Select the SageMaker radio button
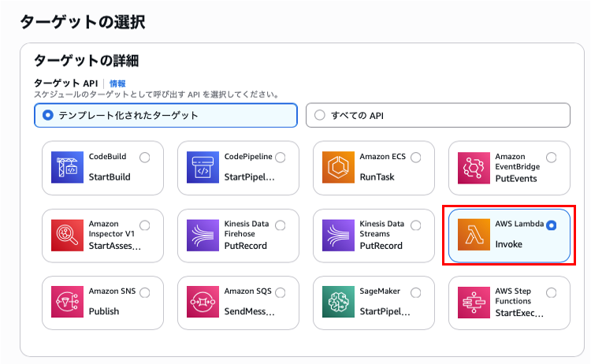This screenshot has height=364, width=591. click(416, 292)
